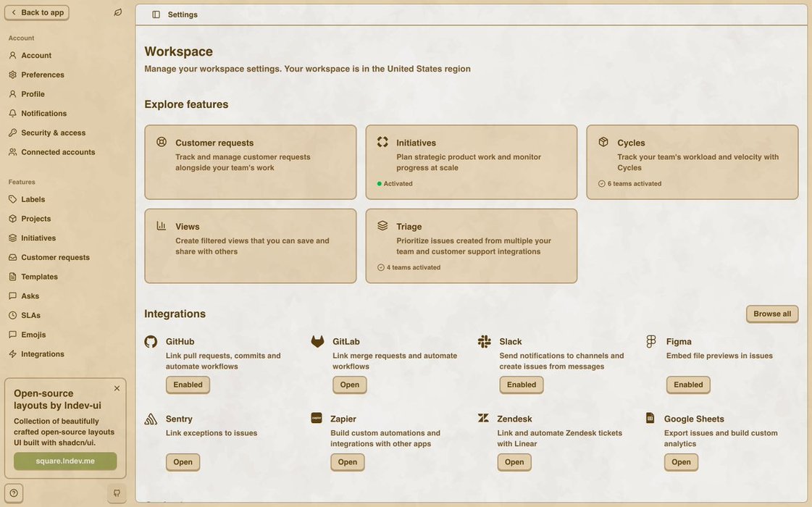Open the Views feature card
Image resolution: width=812 pixels, height=507 pixels.
click(251, 246)
